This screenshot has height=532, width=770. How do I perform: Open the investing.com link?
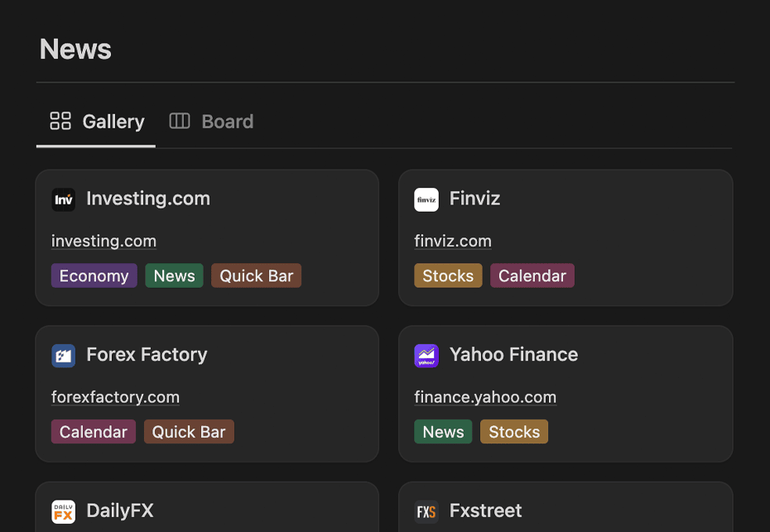[104, 241]
